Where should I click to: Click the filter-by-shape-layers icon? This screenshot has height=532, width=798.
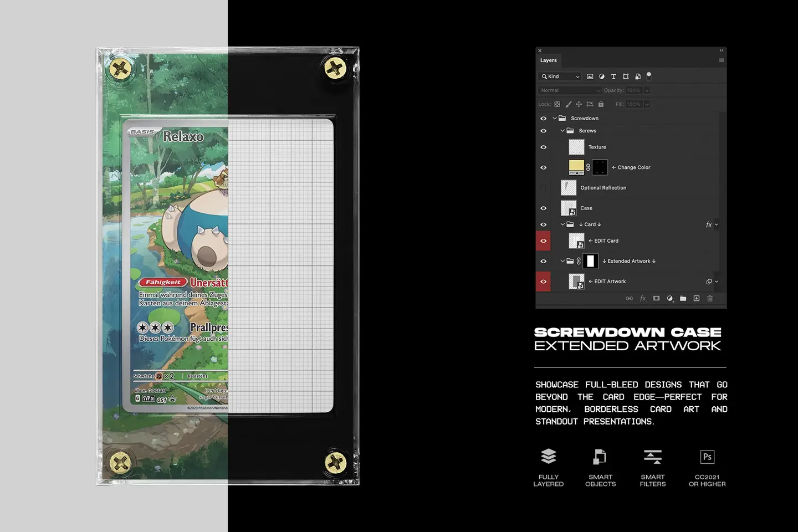(x=626, y=76)
